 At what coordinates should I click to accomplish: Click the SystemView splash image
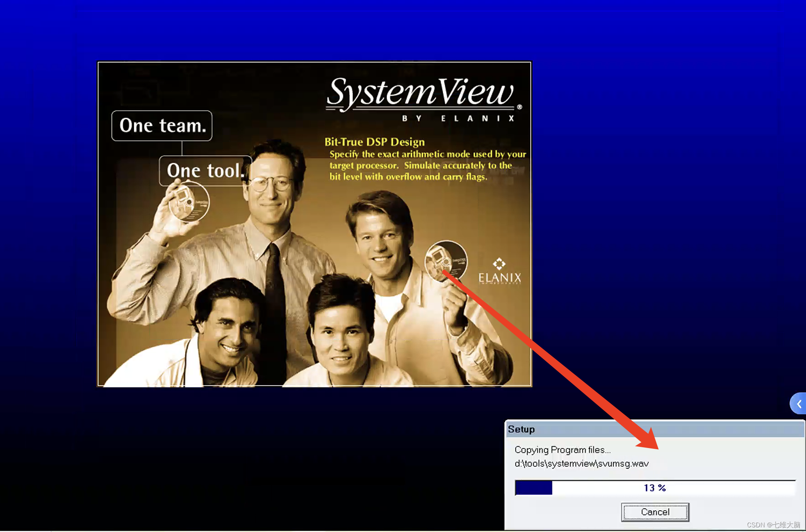314,224
